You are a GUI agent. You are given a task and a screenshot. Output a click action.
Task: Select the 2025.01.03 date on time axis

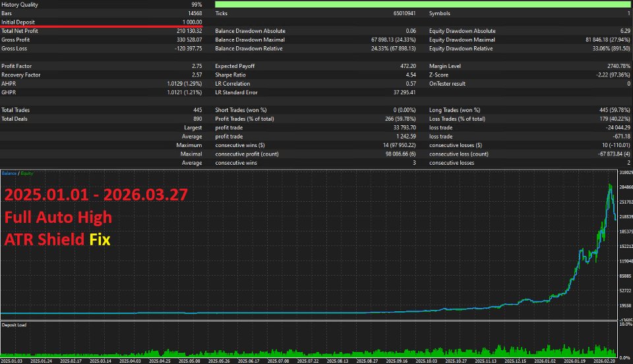click(12, 361)
